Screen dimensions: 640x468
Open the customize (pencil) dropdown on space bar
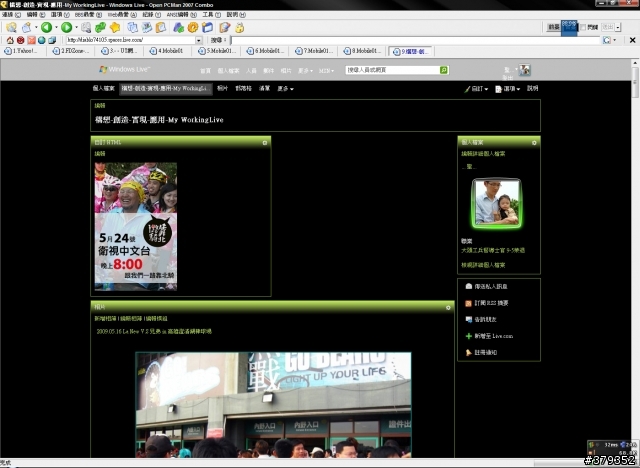[x=476, y=89]
